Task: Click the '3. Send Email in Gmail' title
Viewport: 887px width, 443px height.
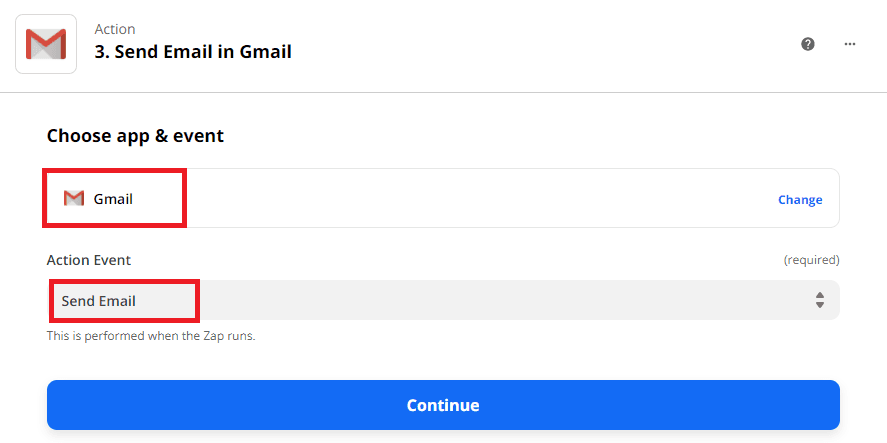Action: click(x=193, y=52)
